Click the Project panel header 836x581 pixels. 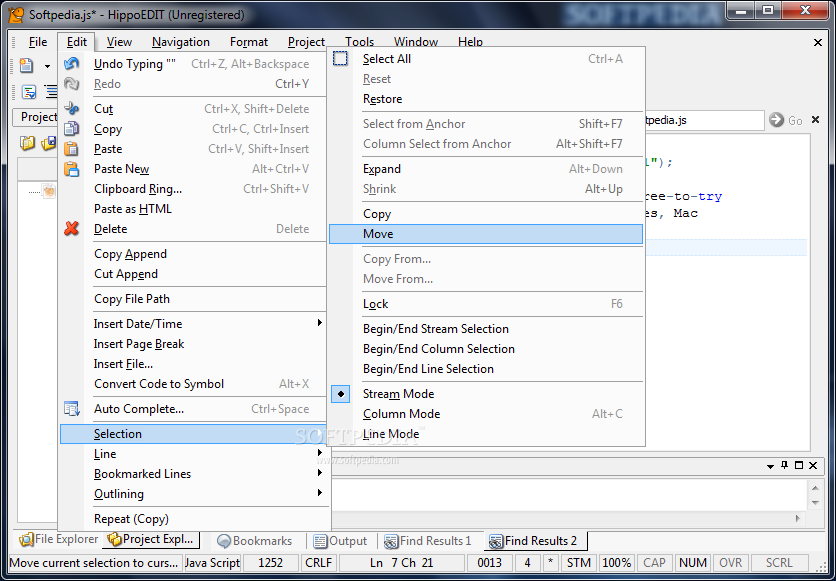pos(35,117)
